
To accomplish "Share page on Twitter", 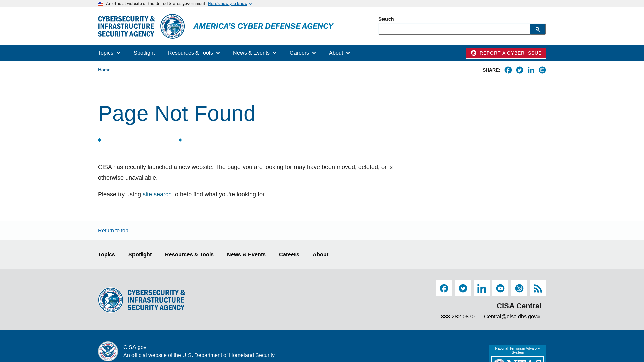I will (x=520, y=70).
